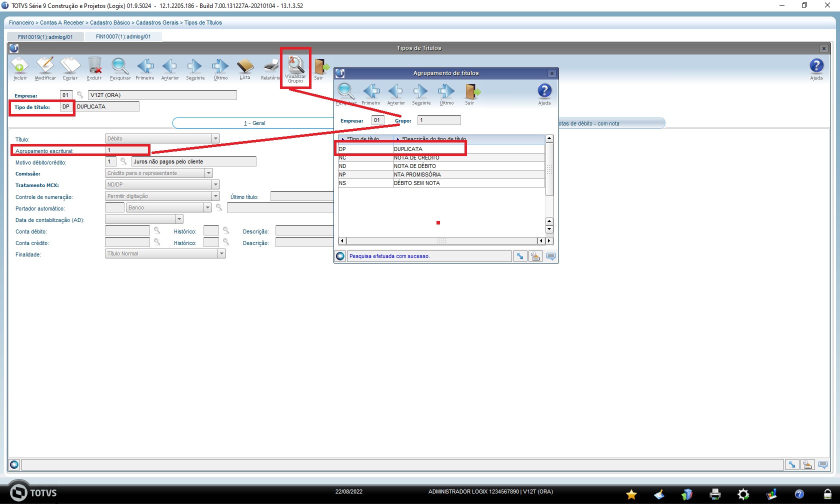The height and width of the screenshot is (504, 840).
Task: Go to Anterior record in Tipos de Títulos toolbar
Action: click(170, 68)
